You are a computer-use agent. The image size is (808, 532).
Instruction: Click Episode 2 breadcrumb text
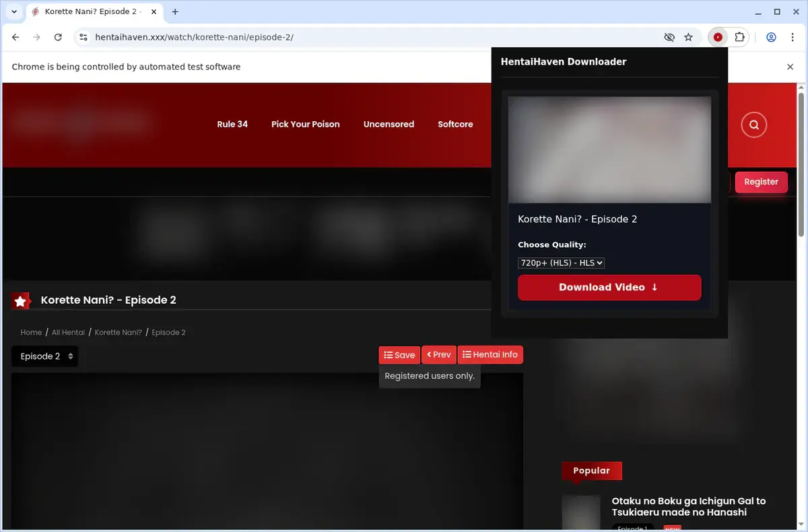click(x=168, y=332)
